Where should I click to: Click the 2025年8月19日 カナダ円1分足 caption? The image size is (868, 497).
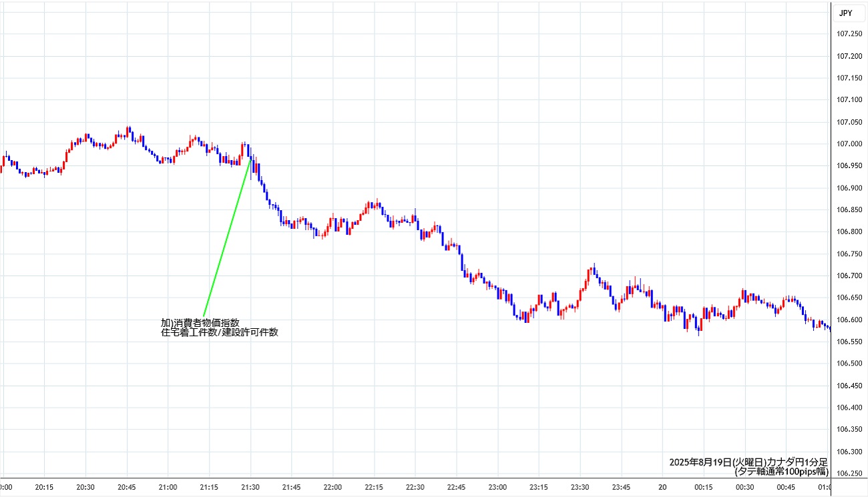(749, 462)
